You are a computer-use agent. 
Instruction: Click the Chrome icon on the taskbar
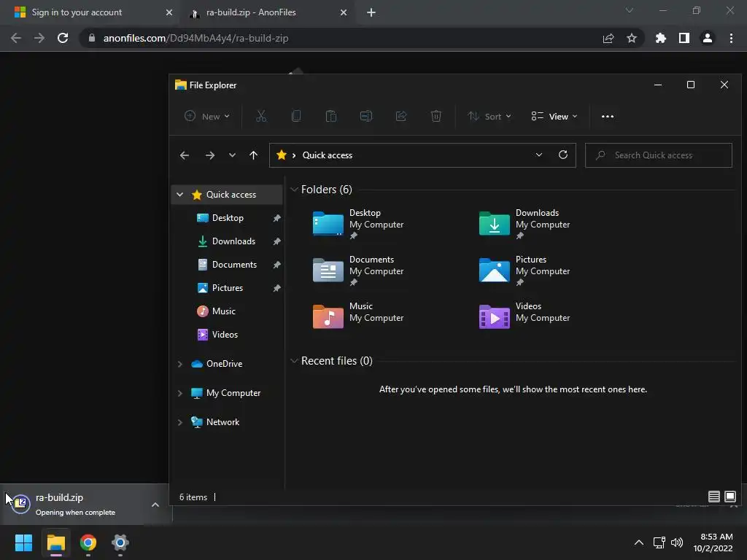point(88,542)
